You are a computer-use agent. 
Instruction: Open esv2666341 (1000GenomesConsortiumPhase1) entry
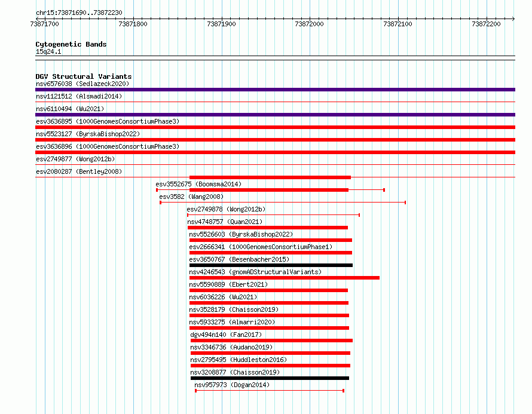[261, 247]
